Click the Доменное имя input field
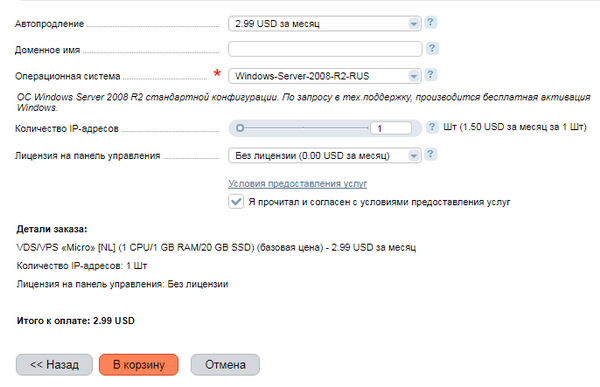Viewport: 600px width, 387px height. click(x=325, y=49)
